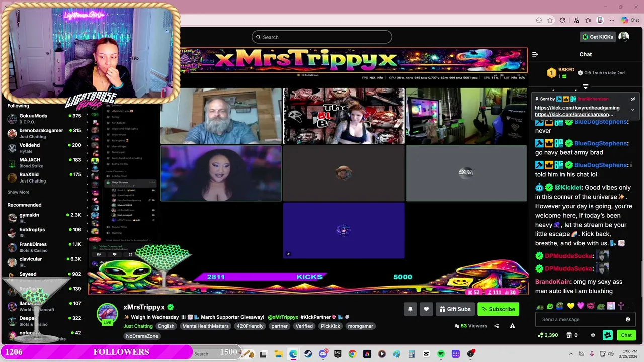Viewport: 644px width, 362px height.
Task: Open chat settings gear
Action: click(x=593, y=335)
